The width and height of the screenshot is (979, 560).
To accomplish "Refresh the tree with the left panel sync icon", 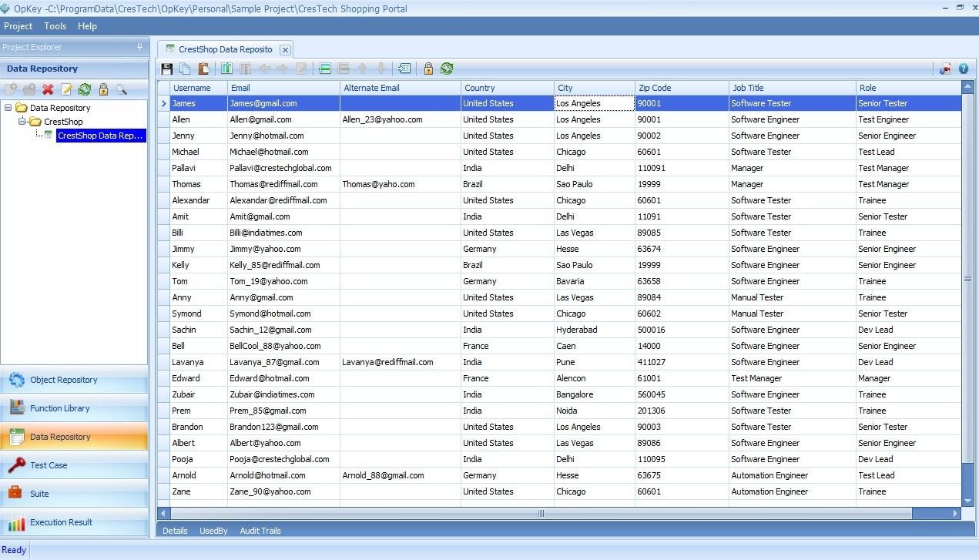I will tap(85, 89).
